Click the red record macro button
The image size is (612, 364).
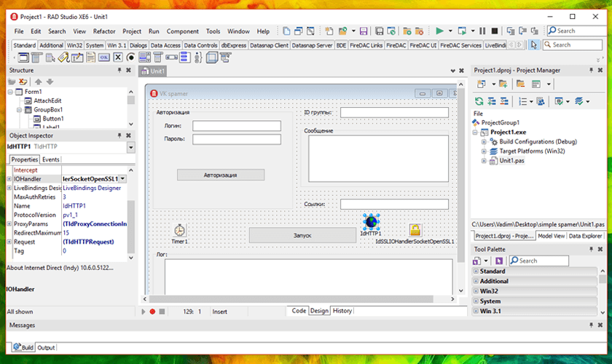[x=152, y=312]
